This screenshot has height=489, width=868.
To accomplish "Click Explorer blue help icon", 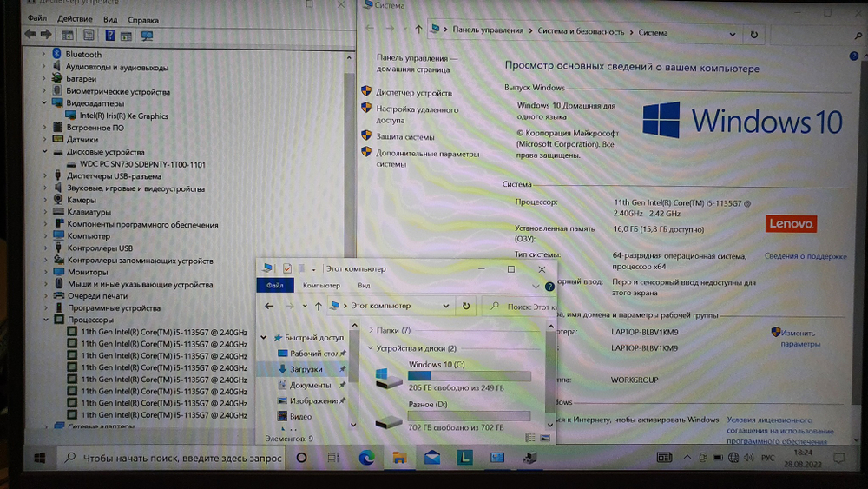I will 549,287.
